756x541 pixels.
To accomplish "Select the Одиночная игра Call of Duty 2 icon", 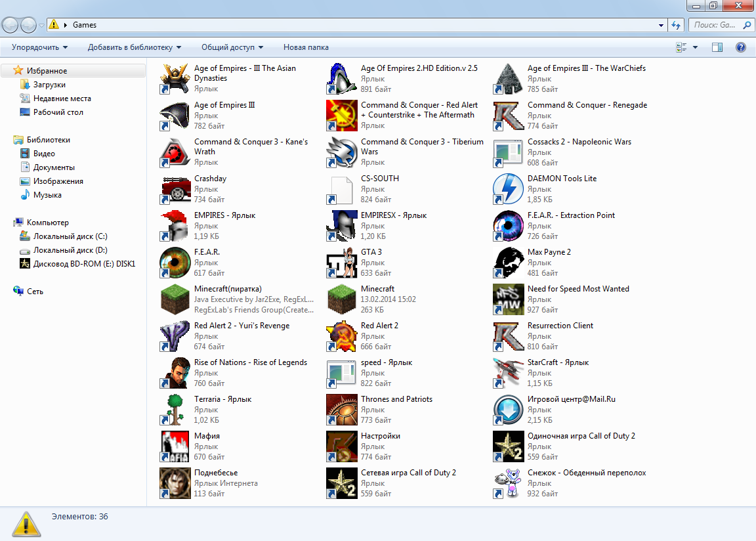I will pos(509,446).
